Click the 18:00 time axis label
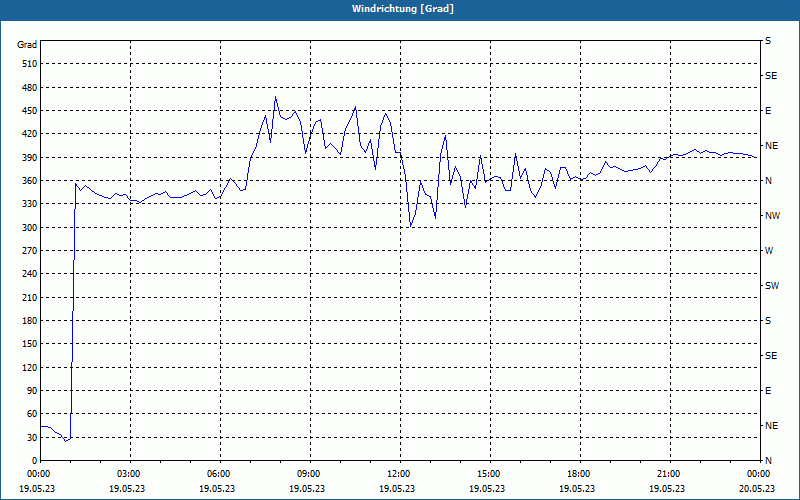The image size is (800, 500). (x=580, y=474)
